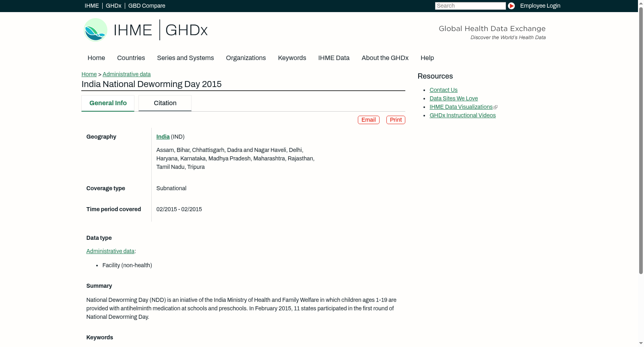Open the IHME link in top bar
644x347 pixels.
coord(91,6)
